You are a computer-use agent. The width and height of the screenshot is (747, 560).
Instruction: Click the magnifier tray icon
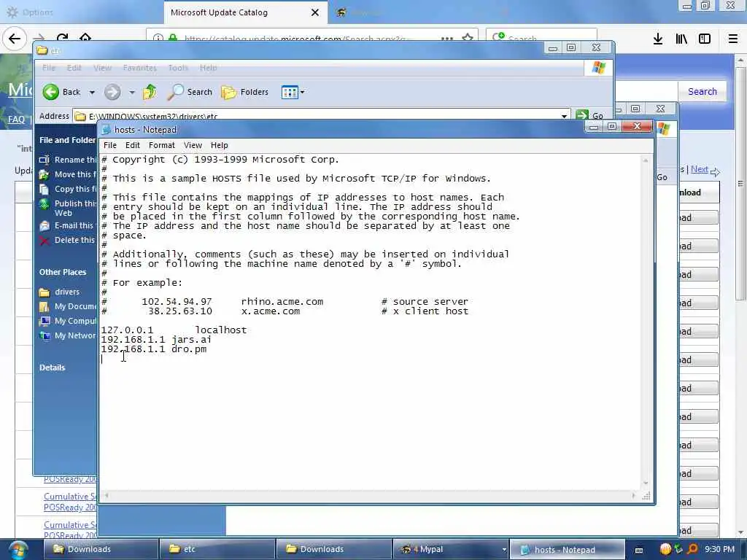[x=692, y=550]
